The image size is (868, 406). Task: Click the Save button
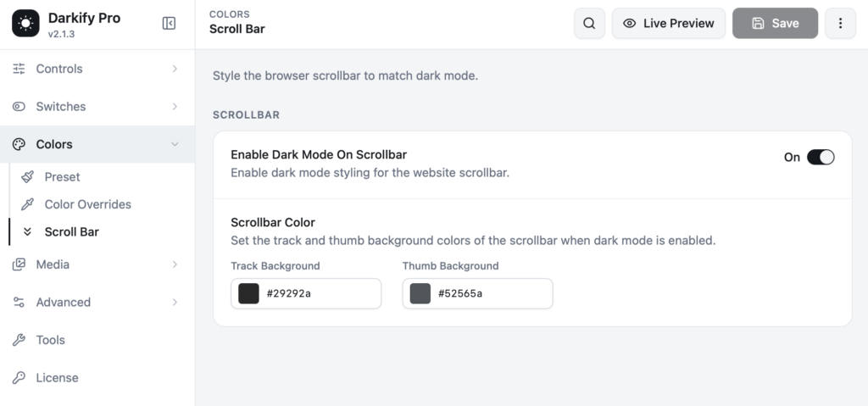775,23
